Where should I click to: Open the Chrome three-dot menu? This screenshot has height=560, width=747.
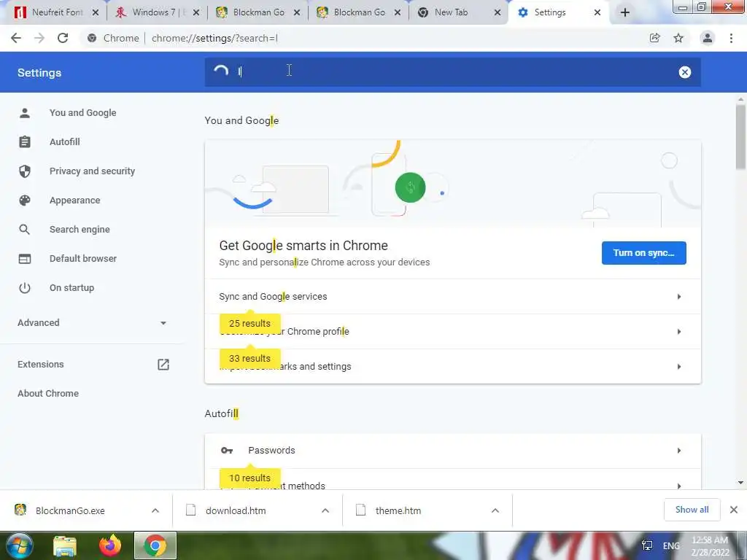(731, 38)
